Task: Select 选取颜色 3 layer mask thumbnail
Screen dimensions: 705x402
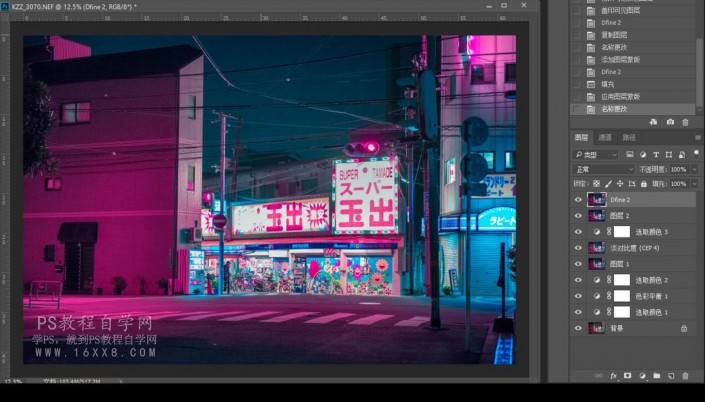Action: click(622, 232)
